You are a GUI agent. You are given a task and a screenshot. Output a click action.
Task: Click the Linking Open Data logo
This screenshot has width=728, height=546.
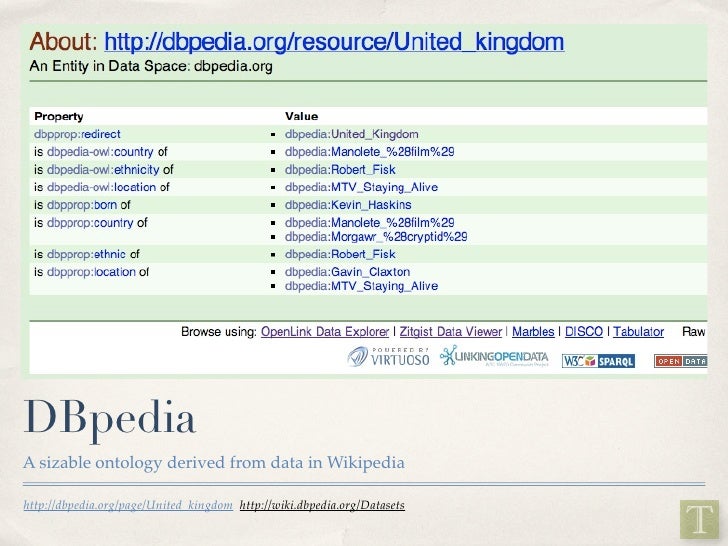click(494, 357)
